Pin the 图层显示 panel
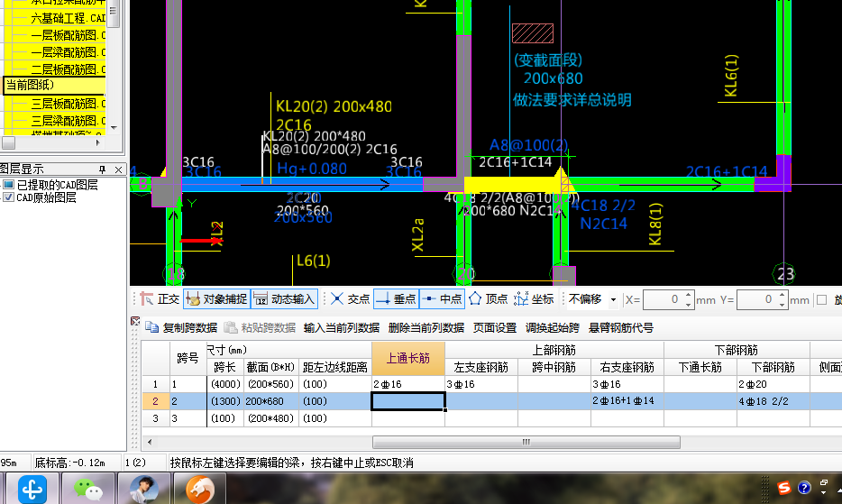Image resolution: width=842 pixels, height=504 pixels. (102, 170)
